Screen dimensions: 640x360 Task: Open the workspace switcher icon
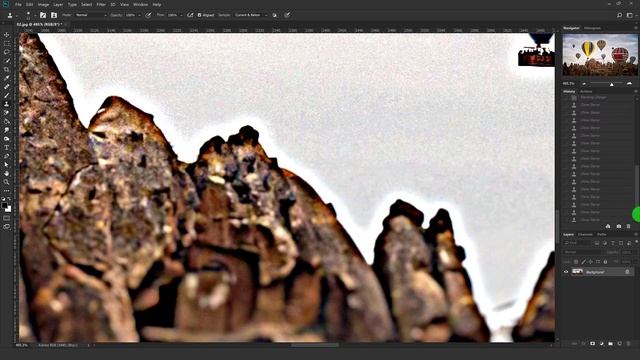(x=630, y=15)
